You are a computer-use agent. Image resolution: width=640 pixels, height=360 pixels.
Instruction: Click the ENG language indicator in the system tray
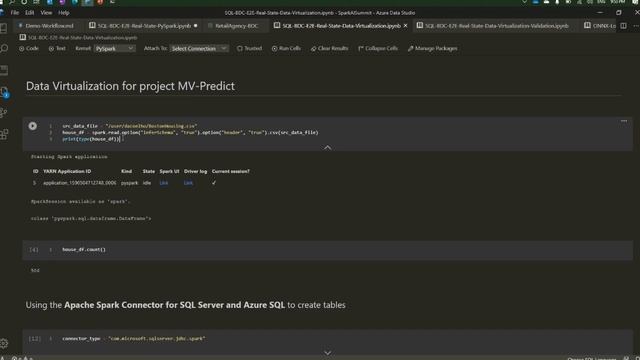[601, 2]
